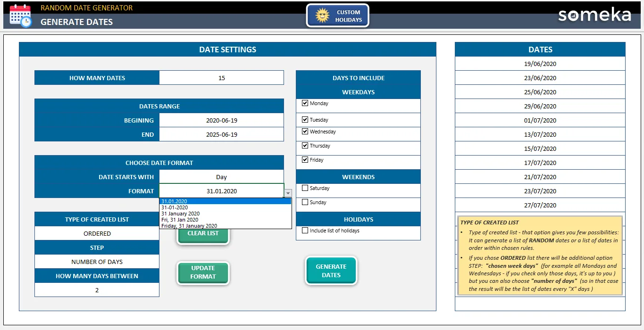Click the How Many Dates label
Image resolution: width=644 pixels, height=330 pixels.
(x=97, y=78)
